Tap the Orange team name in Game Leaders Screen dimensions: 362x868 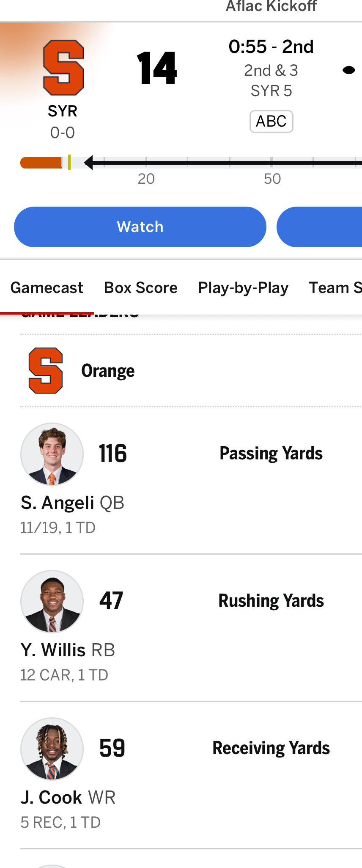click(x=108, y=371)
